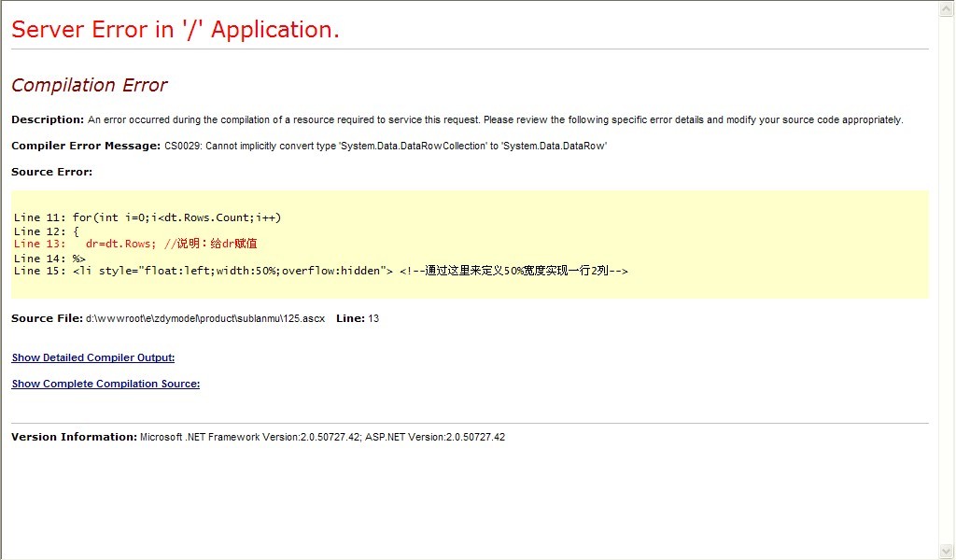Click Line 14 with the %> tag
Viewport: 956px width, 560px height.
click(49, 258)
